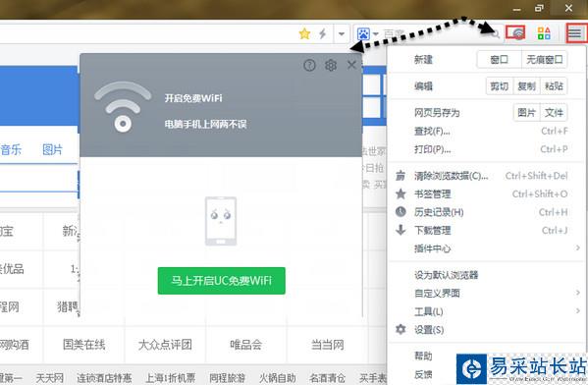Click 马上开启UC免费WiFi green button
588x385 pixels.
tap(221, 281)
